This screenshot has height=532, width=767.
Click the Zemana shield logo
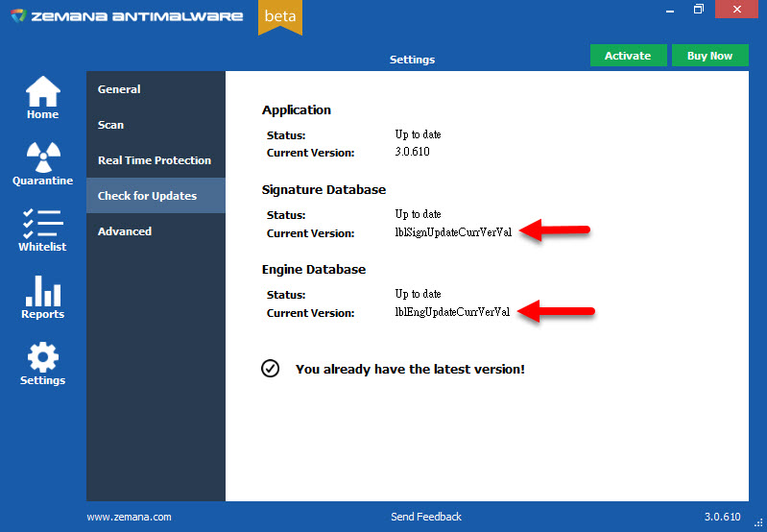pyautogui.click(x=18, y=15)
